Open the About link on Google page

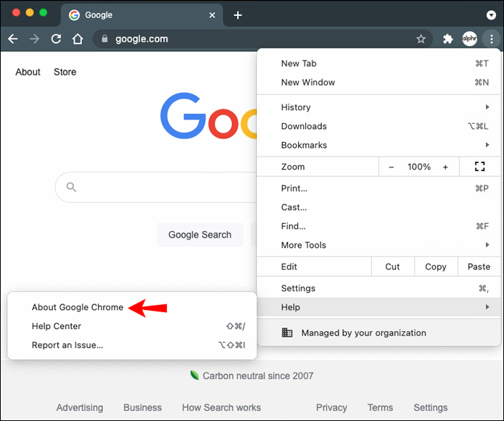point(28,72)
